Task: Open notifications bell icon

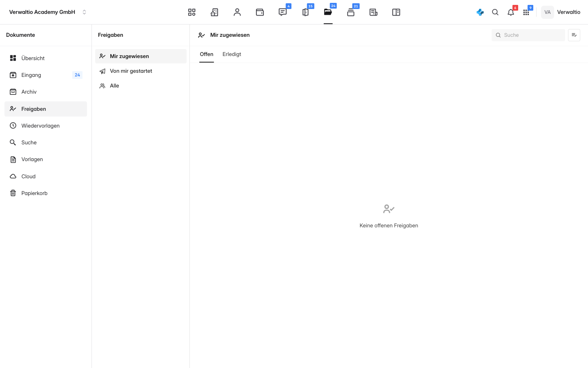Action: (x=511, y=12)
